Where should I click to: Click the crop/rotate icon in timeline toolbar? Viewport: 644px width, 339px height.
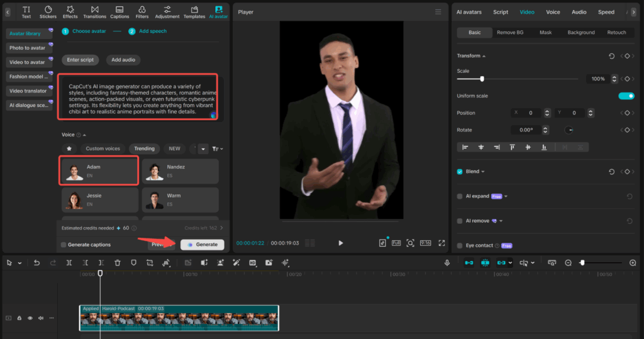click(150, 262)
